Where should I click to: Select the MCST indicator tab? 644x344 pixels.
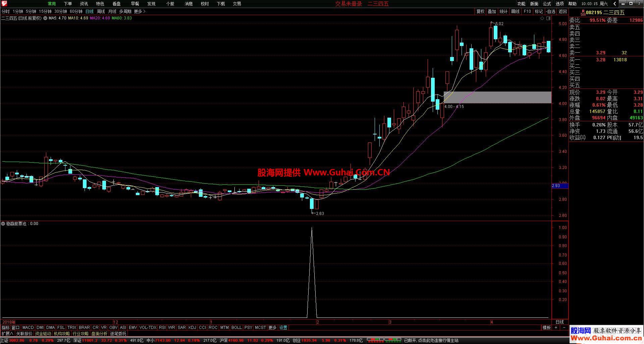(260, 328)
